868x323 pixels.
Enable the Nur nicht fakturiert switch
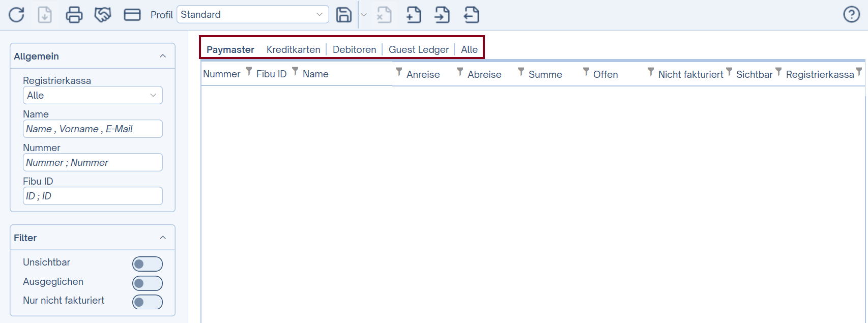point(148,302)
